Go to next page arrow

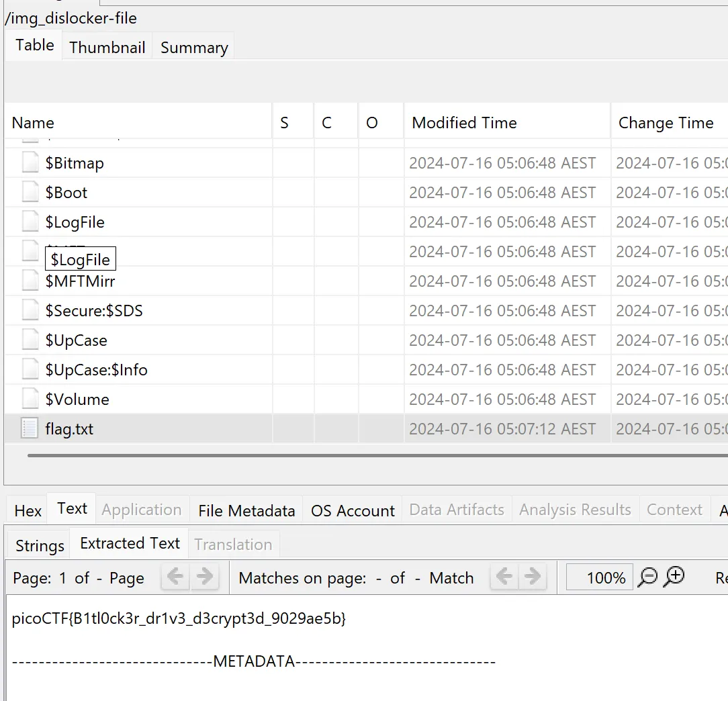pyautogui.click(x=205, y=577)
